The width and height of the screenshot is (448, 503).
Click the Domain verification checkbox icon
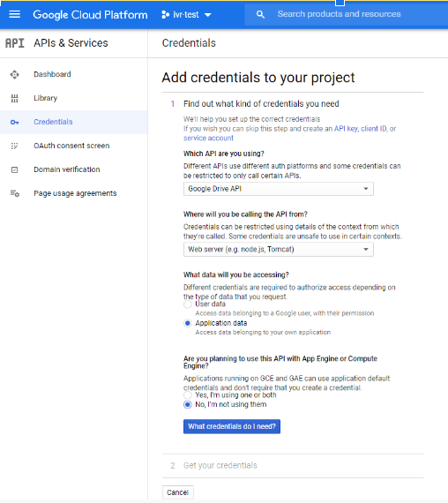pos(14,169)
